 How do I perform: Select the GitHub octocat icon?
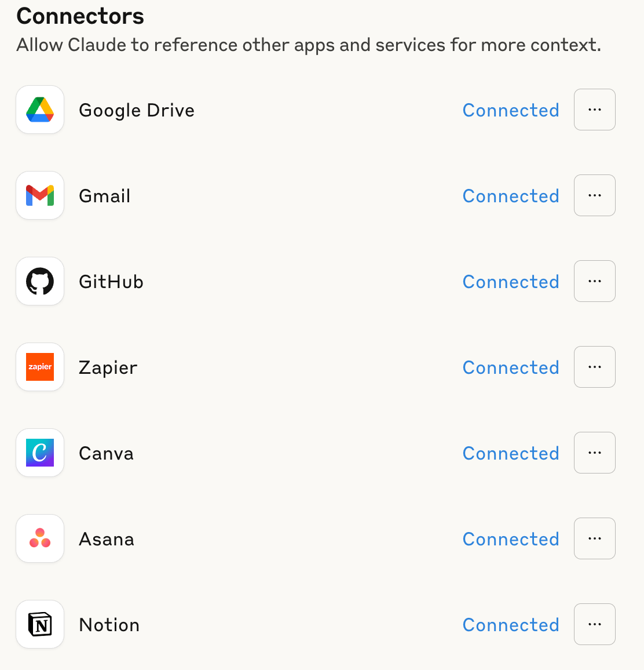(40, 281)
